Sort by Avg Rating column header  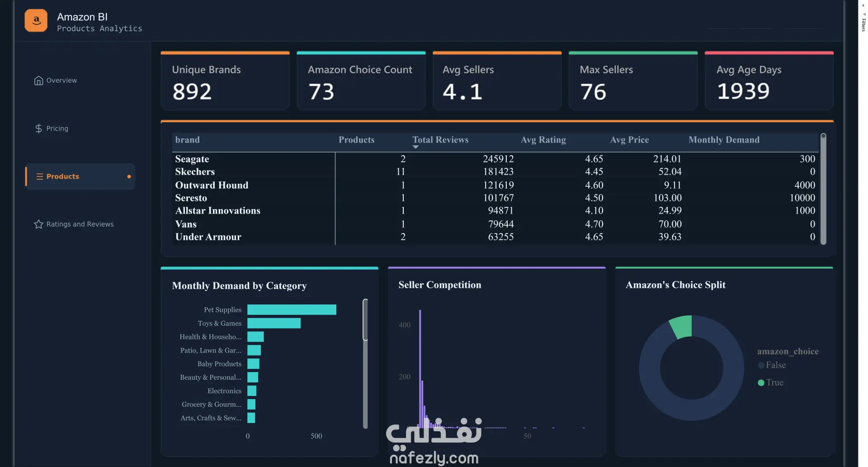(543, 140)
